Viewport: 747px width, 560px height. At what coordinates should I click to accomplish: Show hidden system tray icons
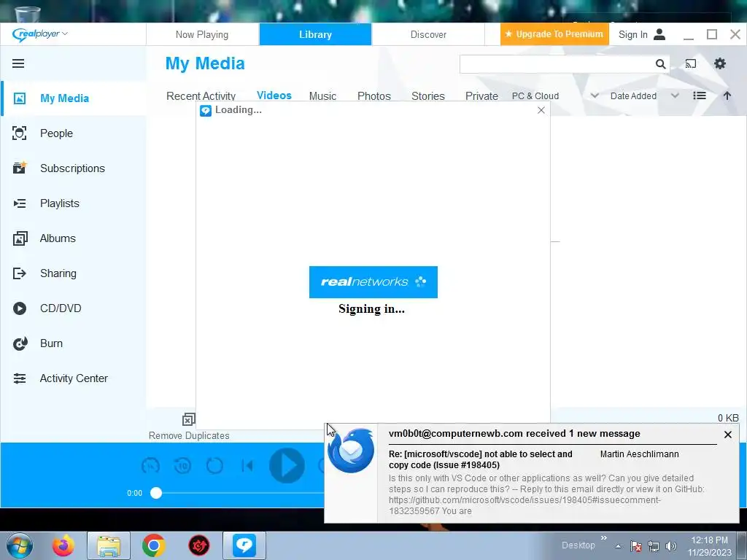coord(618,546)
